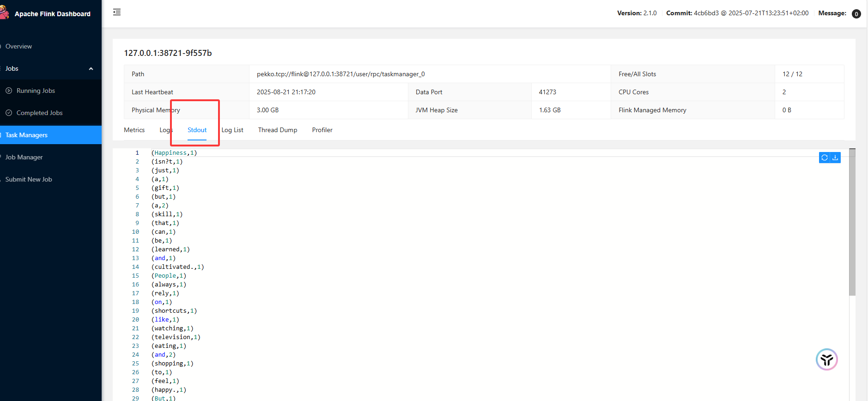Collapse the sidebar with the menu fold icon
Screen dimensions: 868x401
[117, 12]
